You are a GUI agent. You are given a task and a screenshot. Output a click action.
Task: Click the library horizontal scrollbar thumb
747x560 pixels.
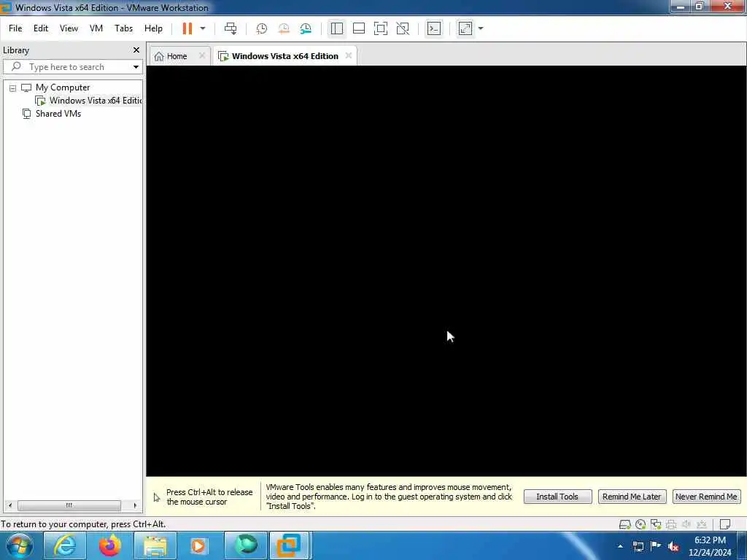click(69, 505)
